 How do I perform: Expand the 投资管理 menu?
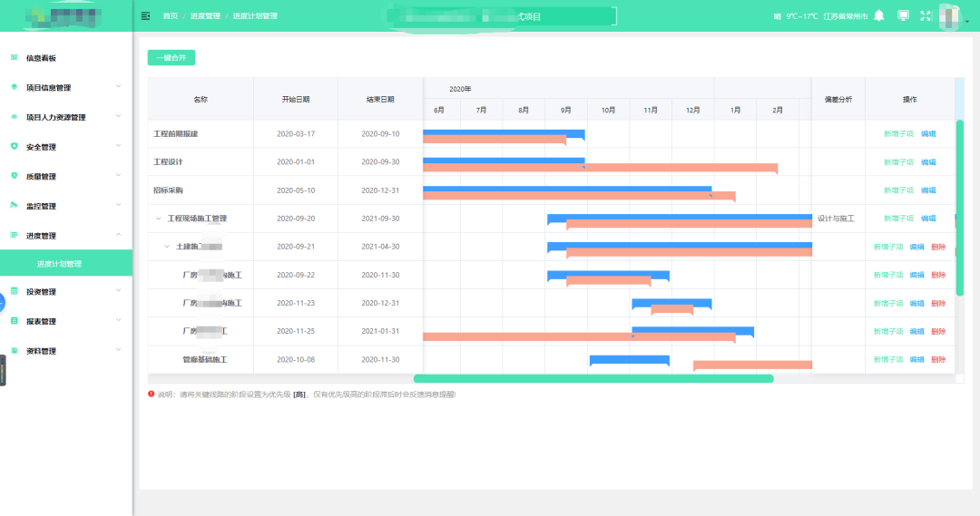click(x=66, y=292)
